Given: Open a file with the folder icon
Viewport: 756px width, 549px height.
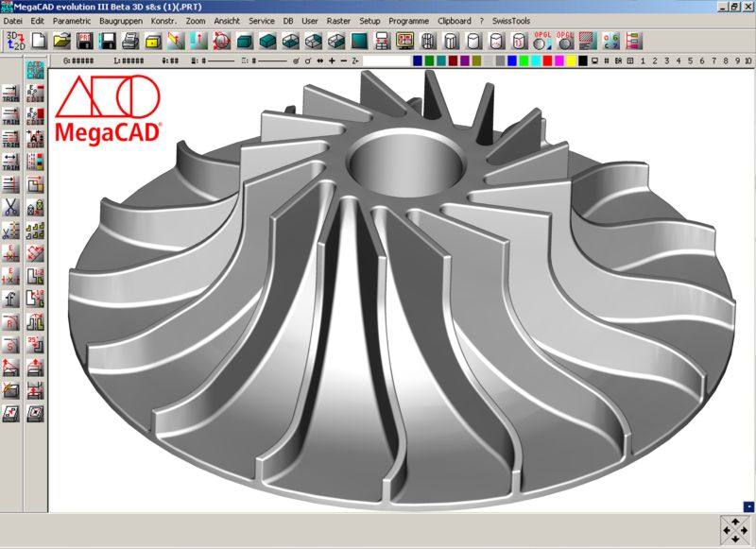Looking at the screenshot, I should 61,40.
